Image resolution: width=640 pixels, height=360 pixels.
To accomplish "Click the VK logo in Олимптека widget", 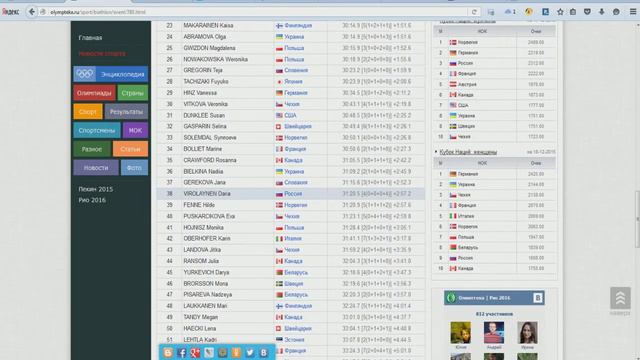I will coord(538,298).
